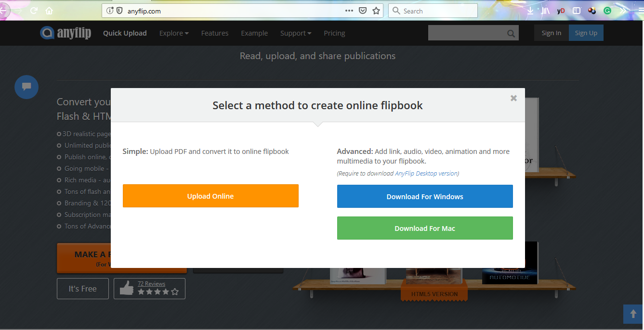Screen dimensions: 644x330
Task: Open the blue chat bubble widget
Action: (x=26, y=87)
